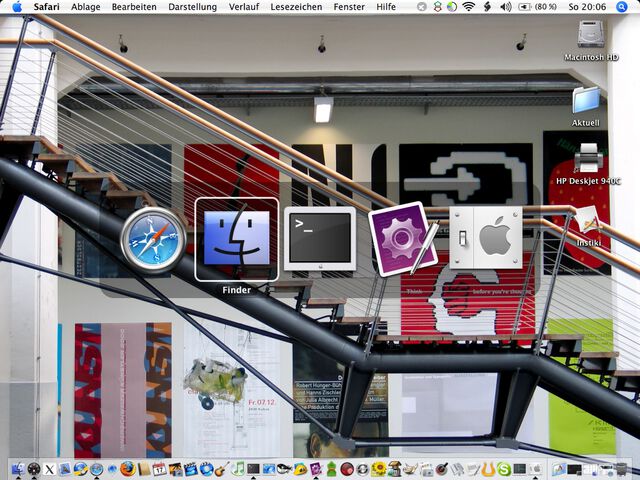This screenshot has width=640, height=480.
Task: Click the gray X circle menu bar icon
Action: 422,7
